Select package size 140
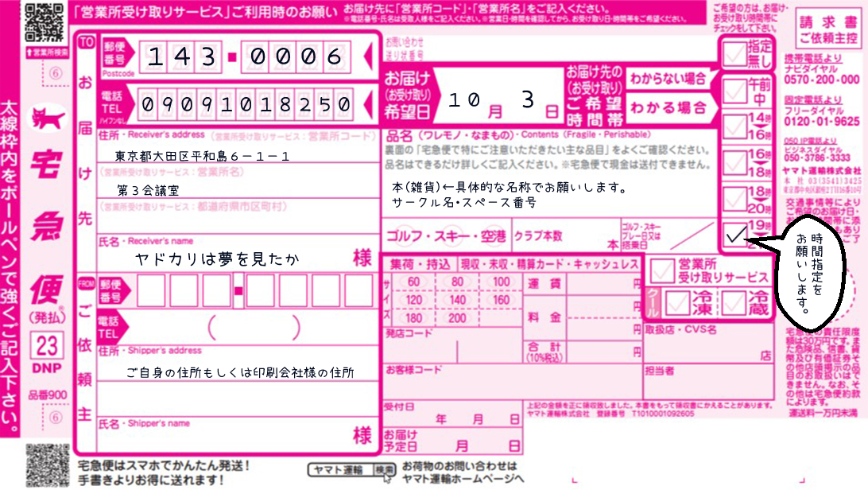Screen dimensions: 868x490 [x=457, y=300]
